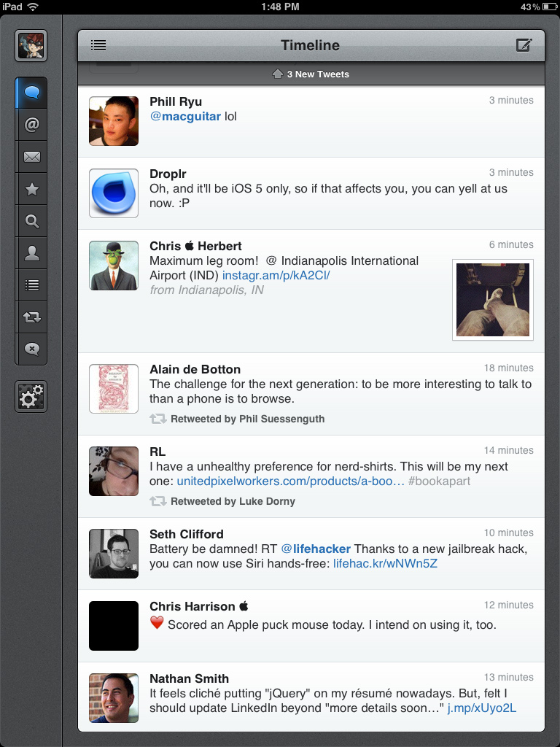Tap the '18 minutes' timestamp
This screenshot has height=747, width=560.
coord(508,368)
